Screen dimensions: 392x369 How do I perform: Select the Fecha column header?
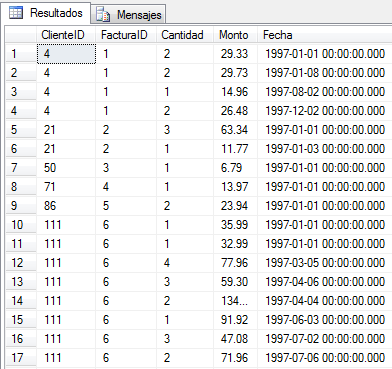[x=325, y=35]
